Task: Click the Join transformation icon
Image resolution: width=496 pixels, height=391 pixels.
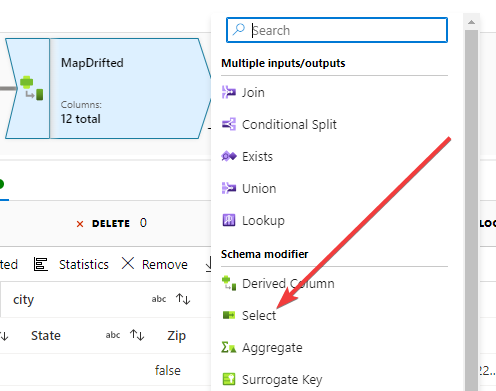Action: click(x=229, y=92)
